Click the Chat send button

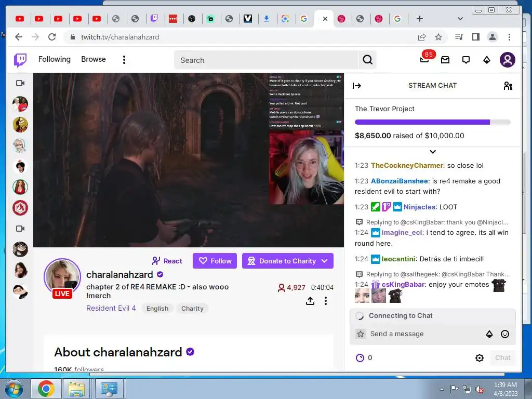pos(502,357)
